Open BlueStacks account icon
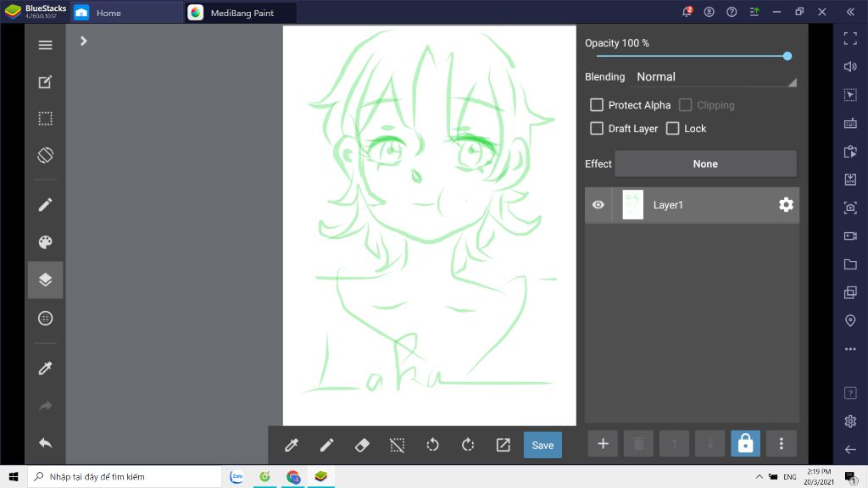 tap(709, 12)
